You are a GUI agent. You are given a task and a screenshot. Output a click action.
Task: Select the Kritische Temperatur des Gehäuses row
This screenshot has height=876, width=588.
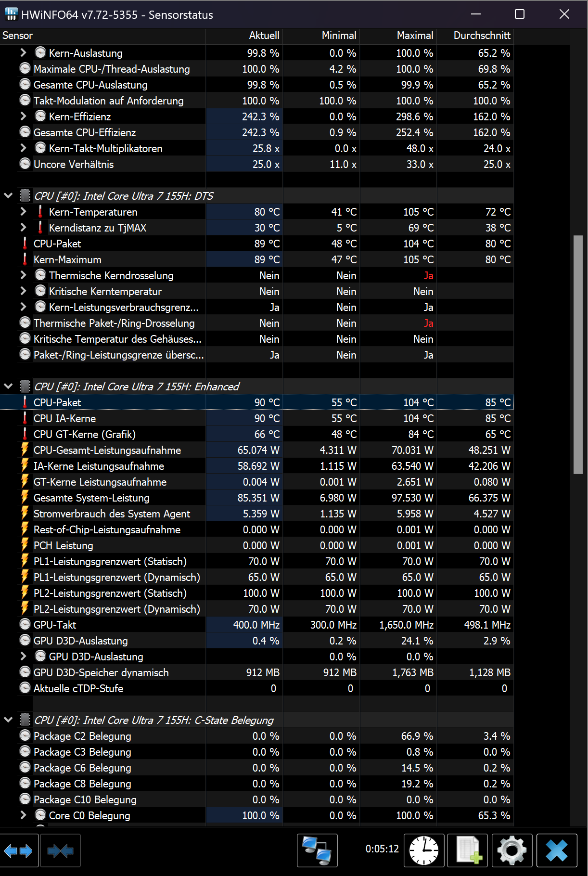pyautogui.click(x=257, y=339)
